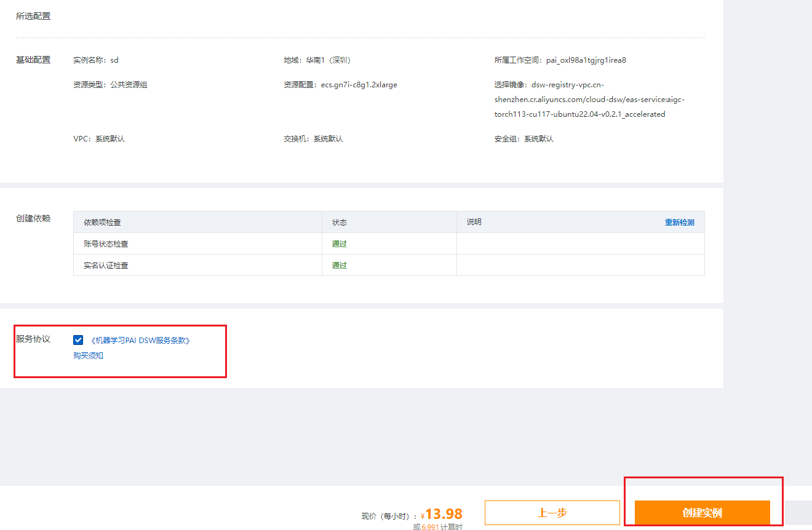Viewport: 812px width, 530px height.
Task: Click the orange 创建实例 button
Action: 702,513
